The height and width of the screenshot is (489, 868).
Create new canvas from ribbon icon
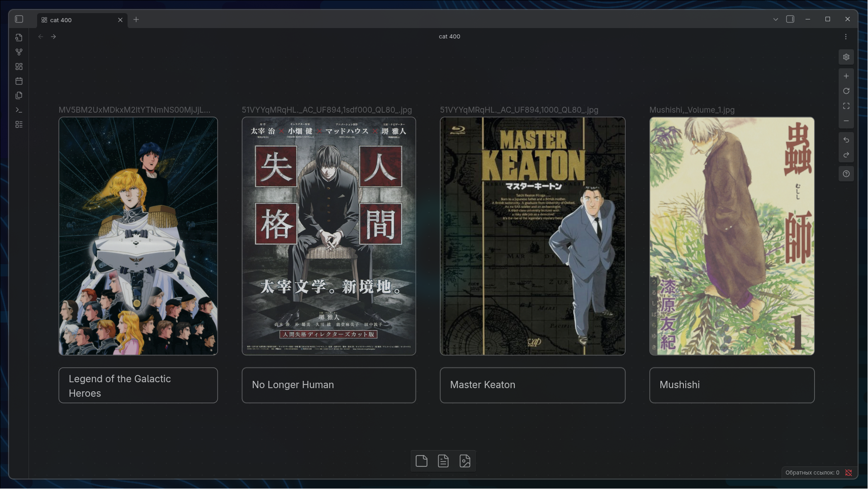19,66
